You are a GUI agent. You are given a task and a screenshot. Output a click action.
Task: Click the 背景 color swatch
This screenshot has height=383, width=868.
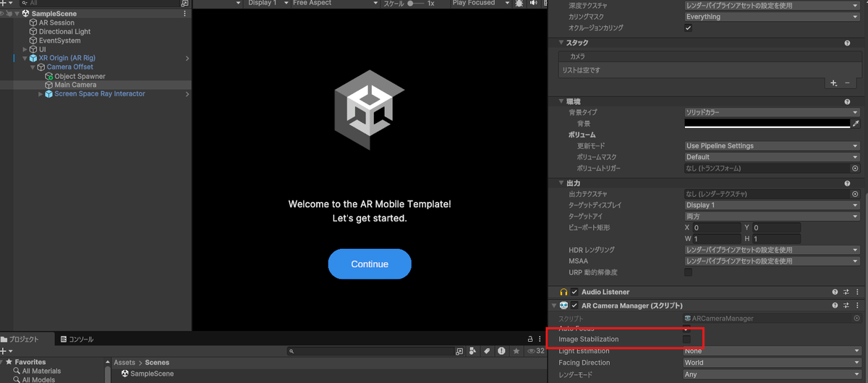click(767, 124)
